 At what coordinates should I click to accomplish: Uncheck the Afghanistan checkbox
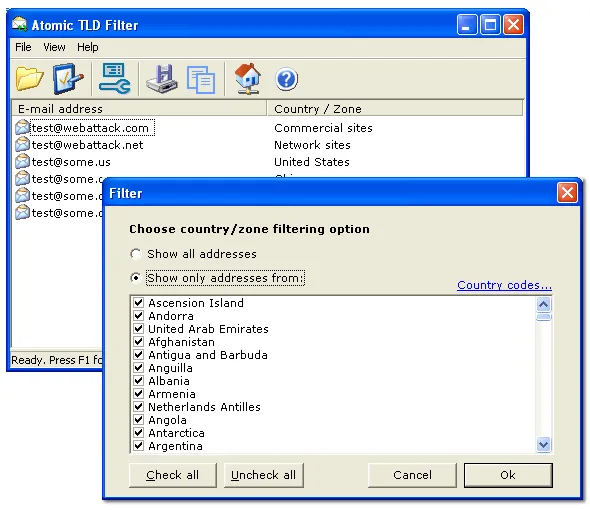point(138,342)
